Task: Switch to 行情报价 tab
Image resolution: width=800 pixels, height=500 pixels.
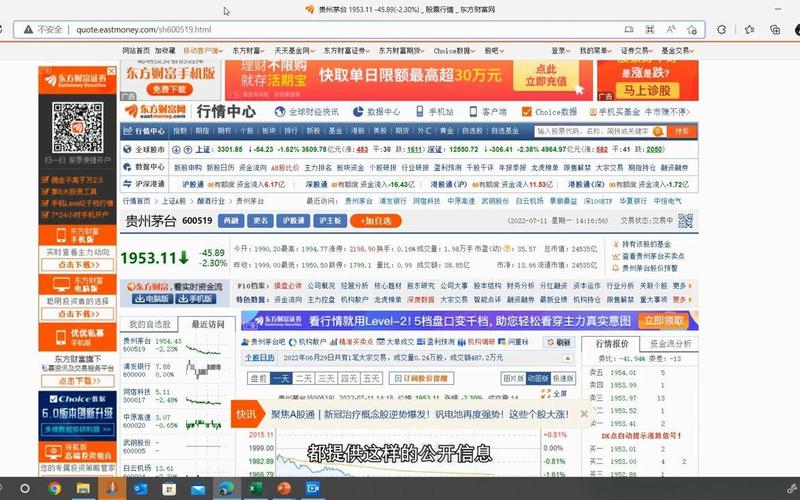Action: tap(612, 344)
